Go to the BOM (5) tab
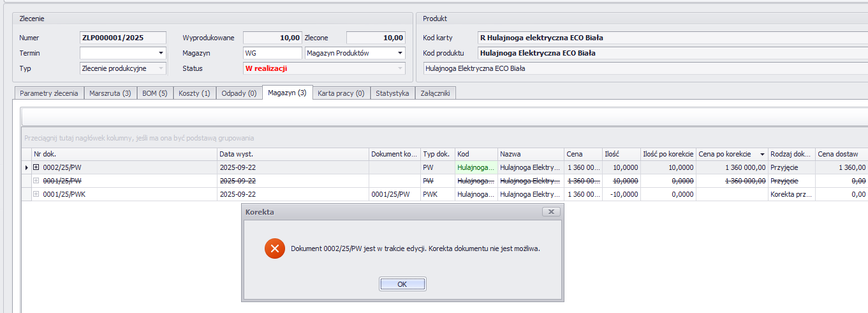 point(154,93)
